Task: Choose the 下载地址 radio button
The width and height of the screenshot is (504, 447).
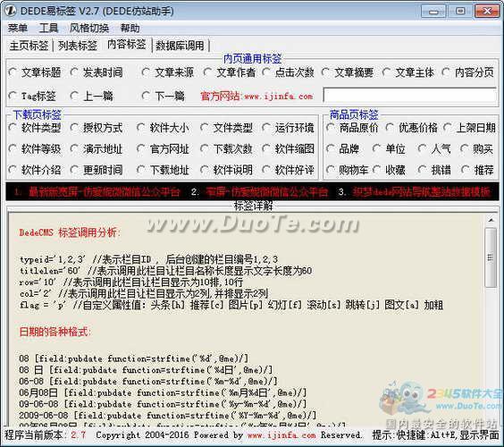Action: [163, 170]
